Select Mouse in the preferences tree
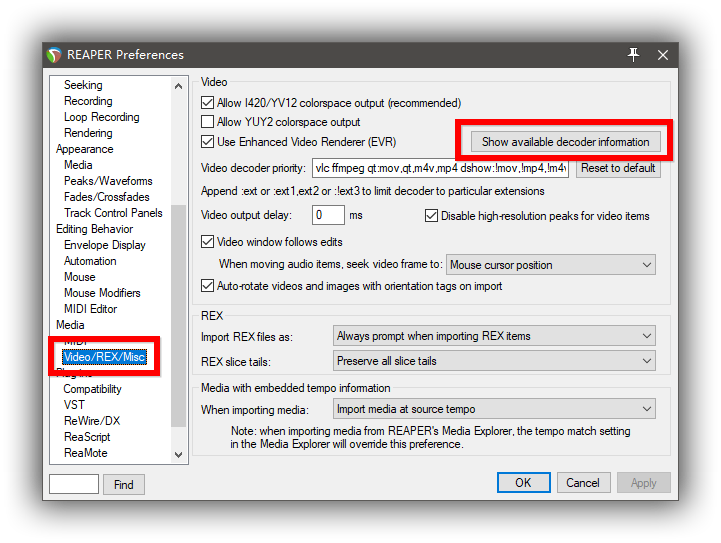 (x=80, y=277)
